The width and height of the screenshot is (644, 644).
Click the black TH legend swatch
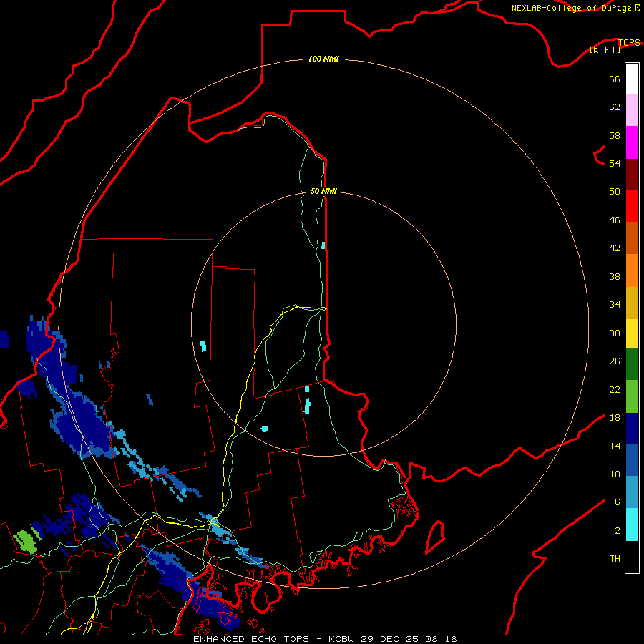pyautogui.click(x=632, y=557)
